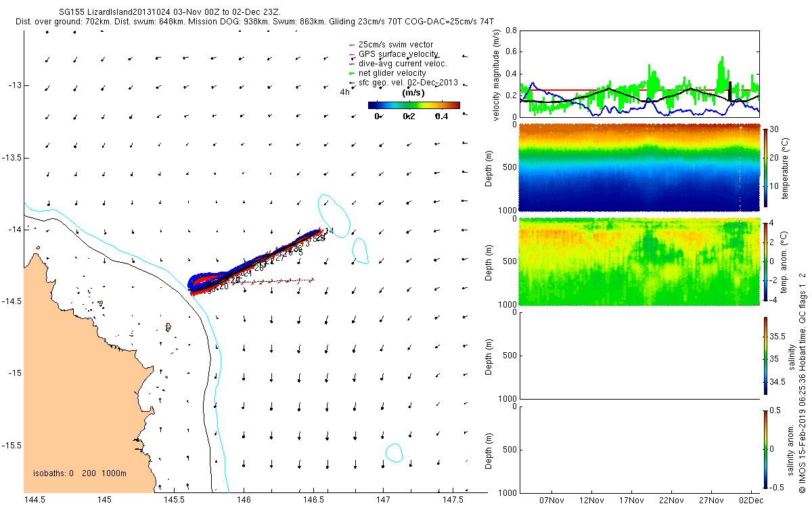Click the '0.8' tick on velocity magnitude axis

(x=512, y=30)
